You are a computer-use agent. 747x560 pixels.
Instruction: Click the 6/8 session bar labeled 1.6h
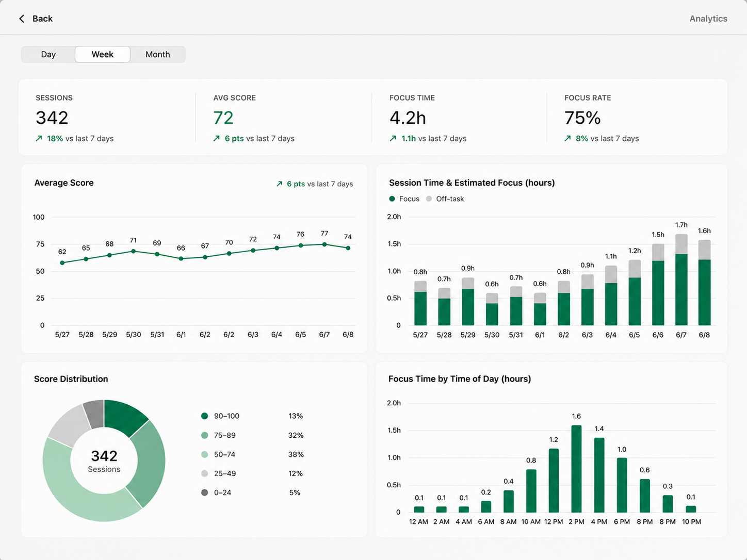tap(704, 283)
